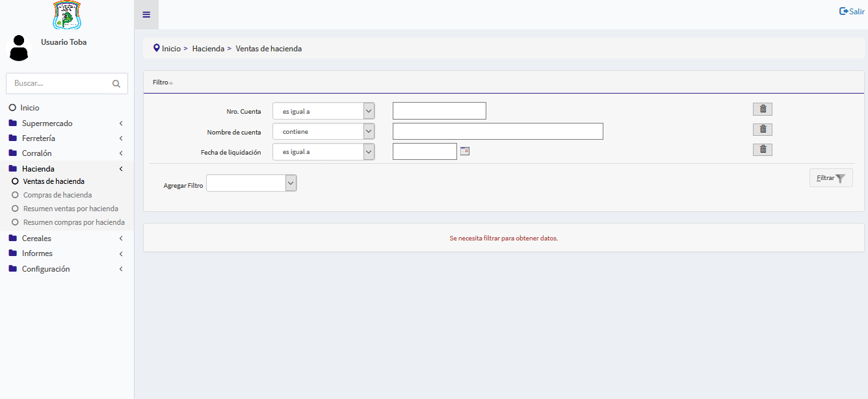Go to Inicio in the breadcrumb

click(x=171, y=49)
